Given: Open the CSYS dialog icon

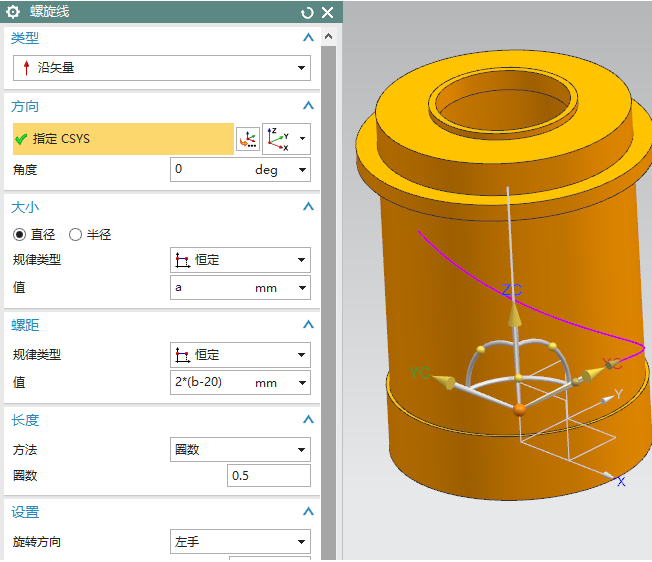Looking at the screenshot, I should coord(246,139).
